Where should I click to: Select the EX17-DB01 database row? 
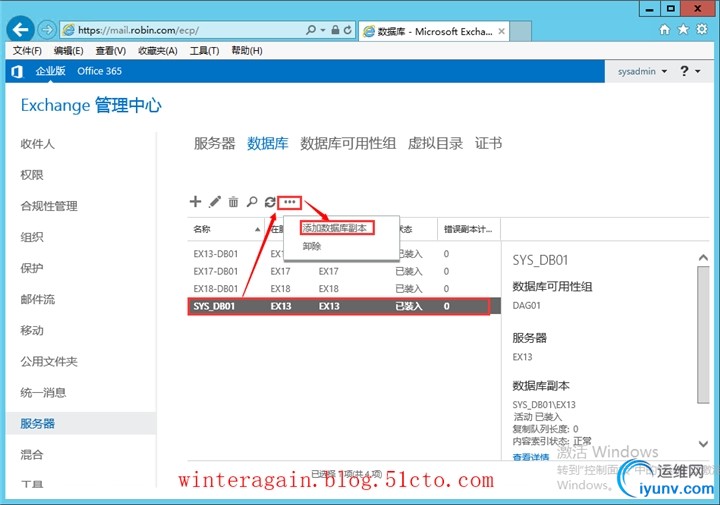pos(344,271)
